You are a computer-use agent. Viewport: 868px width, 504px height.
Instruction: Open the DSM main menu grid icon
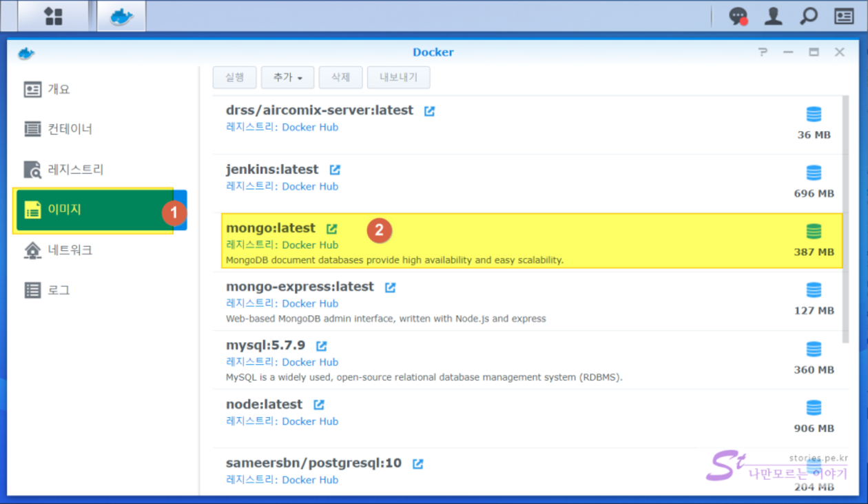click(x=53, y=16)
